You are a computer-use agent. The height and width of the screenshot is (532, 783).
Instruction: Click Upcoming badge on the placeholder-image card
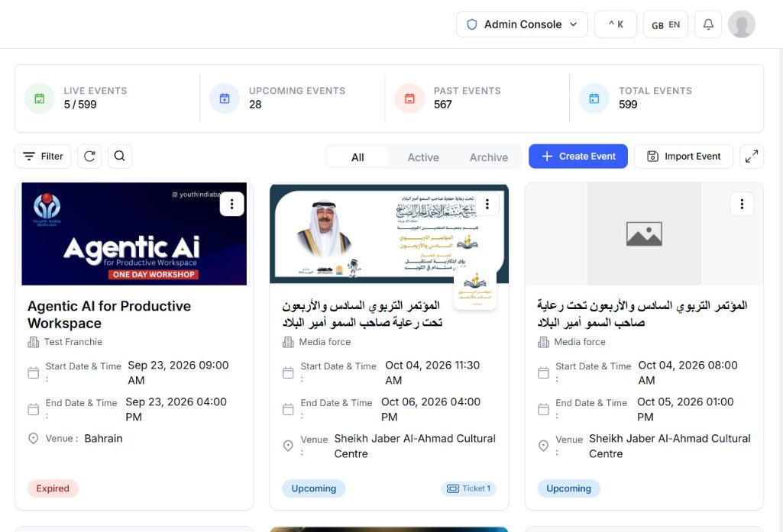pyautogui.click(x=569, y=488)
